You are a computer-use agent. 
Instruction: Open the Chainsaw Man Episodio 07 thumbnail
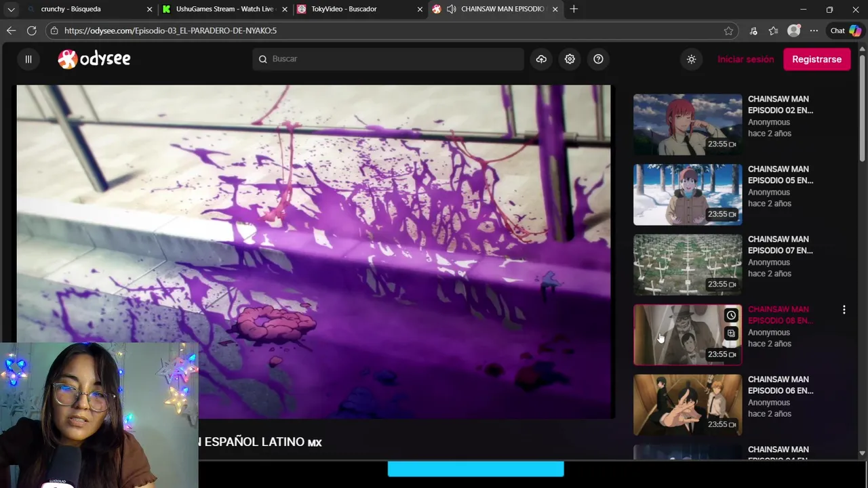click(x=688, y=265)
